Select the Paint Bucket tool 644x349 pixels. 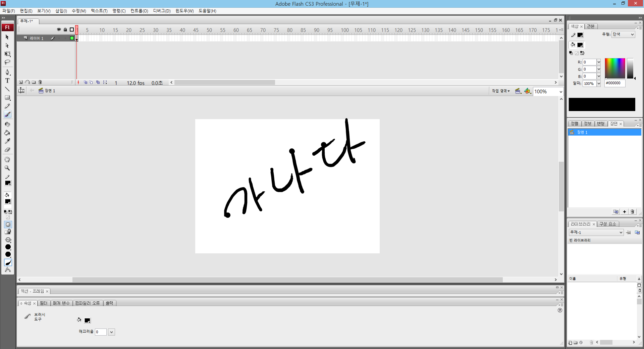[7, 133]
